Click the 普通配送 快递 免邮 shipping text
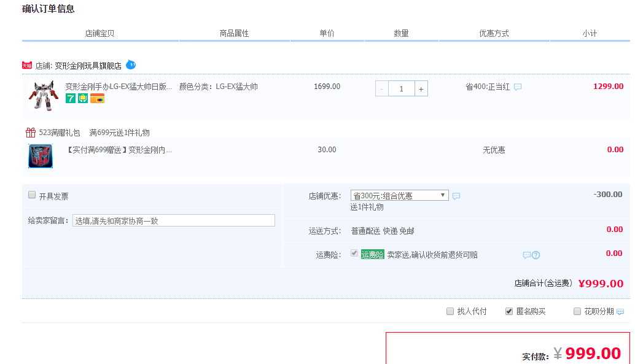 click(x=383, y=231)
